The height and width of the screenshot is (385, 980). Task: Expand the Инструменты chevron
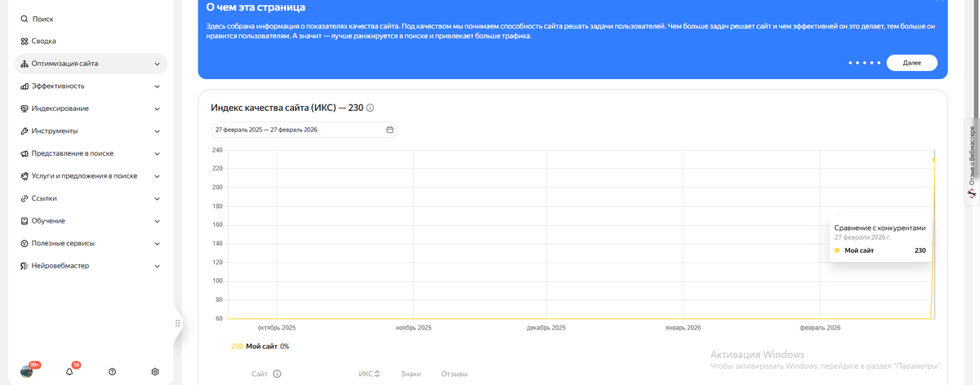[x=157, y=131]
